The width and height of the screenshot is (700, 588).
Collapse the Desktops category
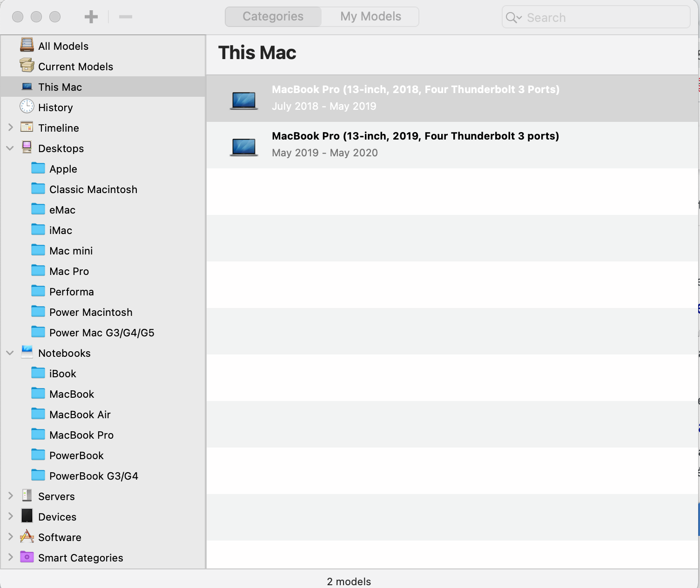coord(10,148)
